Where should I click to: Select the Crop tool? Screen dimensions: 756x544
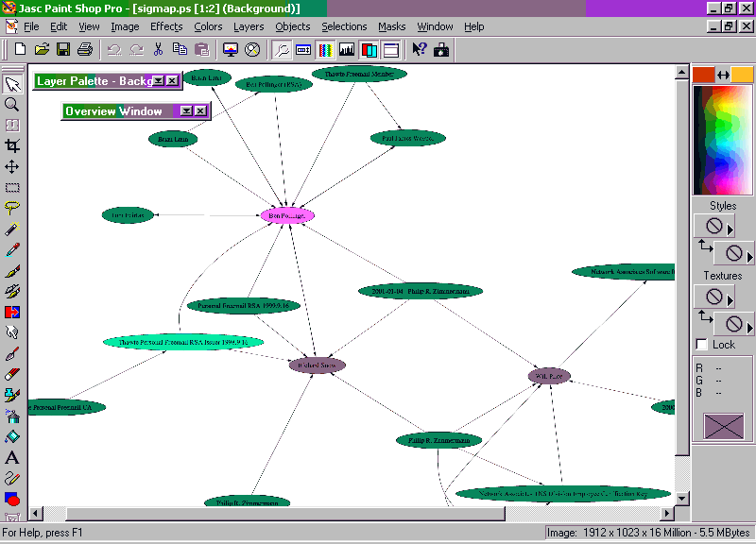pos(12,145)
